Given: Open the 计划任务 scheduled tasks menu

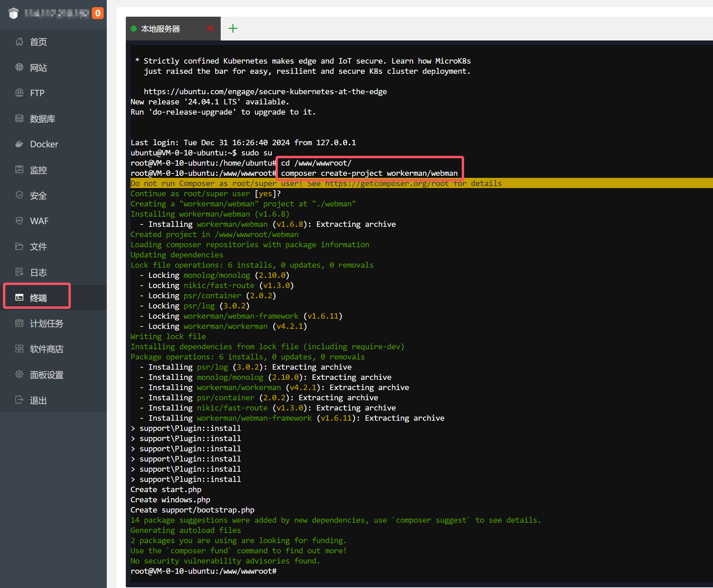Looking at the screenshot, I should [46, 323].
